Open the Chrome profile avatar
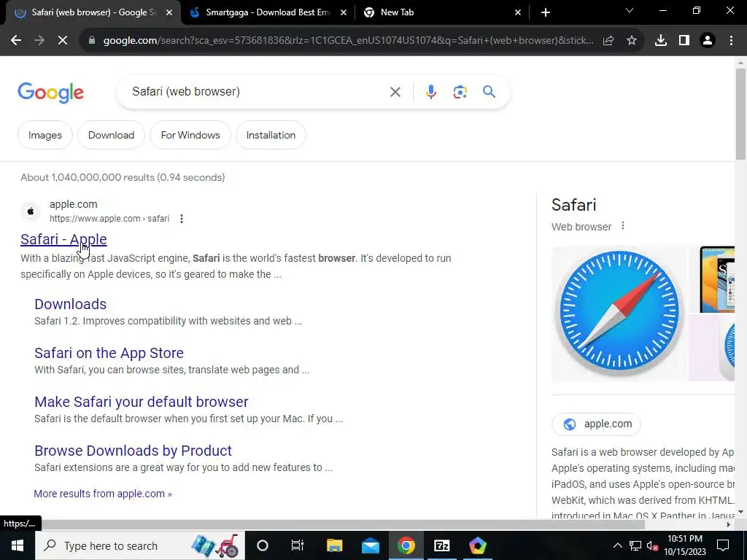This screenshot has height=560, width=747. tap(708, 41)
